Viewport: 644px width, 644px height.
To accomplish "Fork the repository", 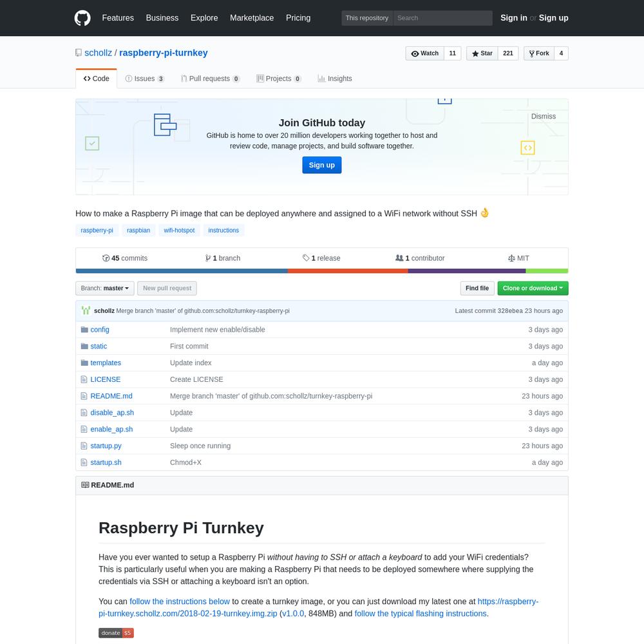I will [539, 53].
